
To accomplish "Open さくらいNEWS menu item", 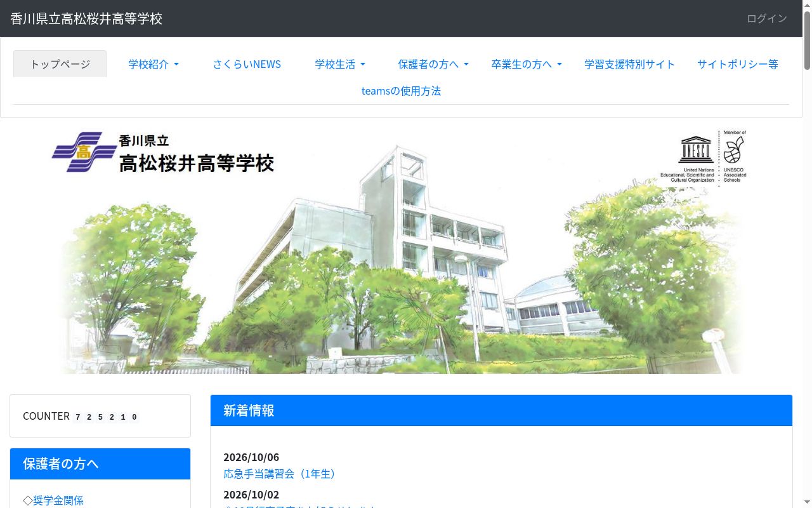I will pyautogui.click(x=247, y=64).
